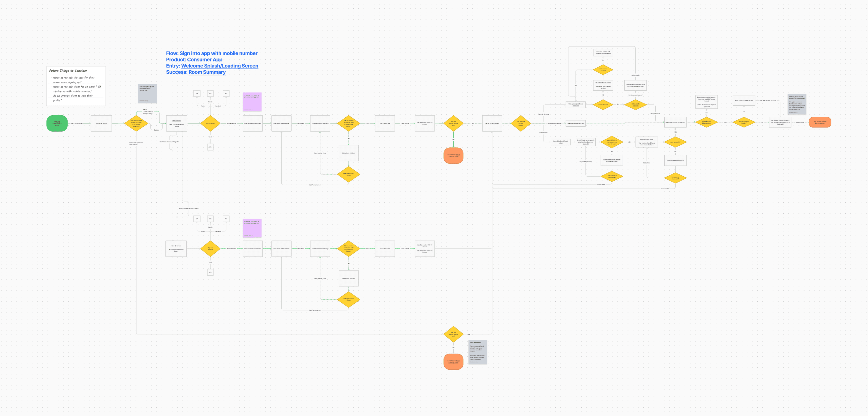Select 'multiple rooms at location?' diamond
868x416 pixels.
click(744, 122)
